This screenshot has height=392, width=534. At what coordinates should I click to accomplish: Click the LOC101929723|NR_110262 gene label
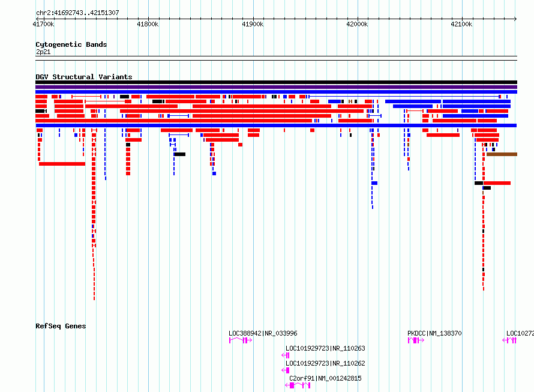click(325, 363)
